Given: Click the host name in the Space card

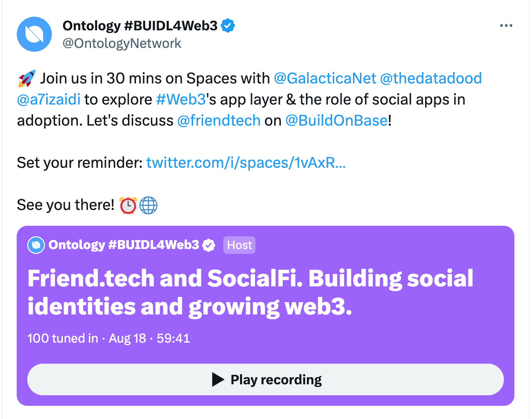Looking at the screenshot, I should [124, 245].
